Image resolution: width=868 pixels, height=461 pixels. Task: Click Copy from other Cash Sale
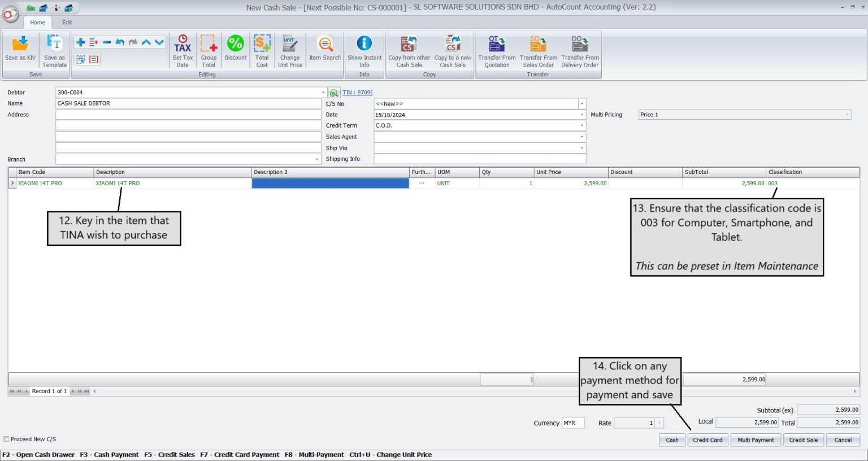[409, 51]
